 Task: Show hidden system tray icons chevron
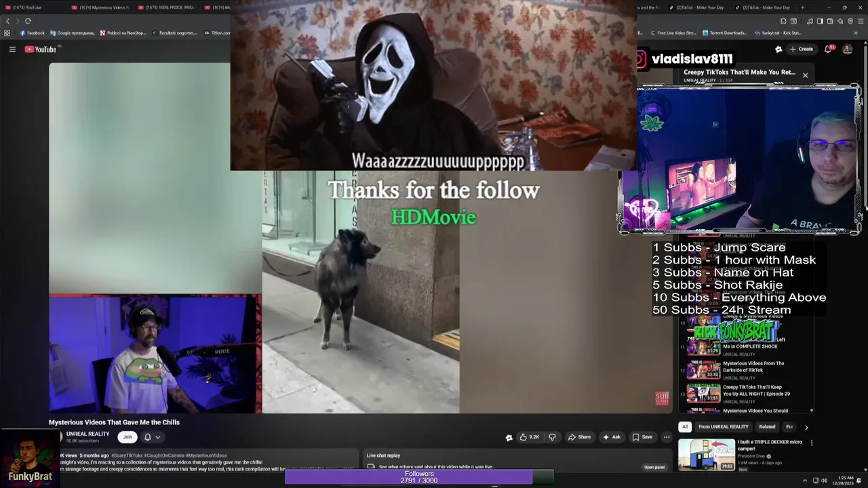(x=806, y=480)
